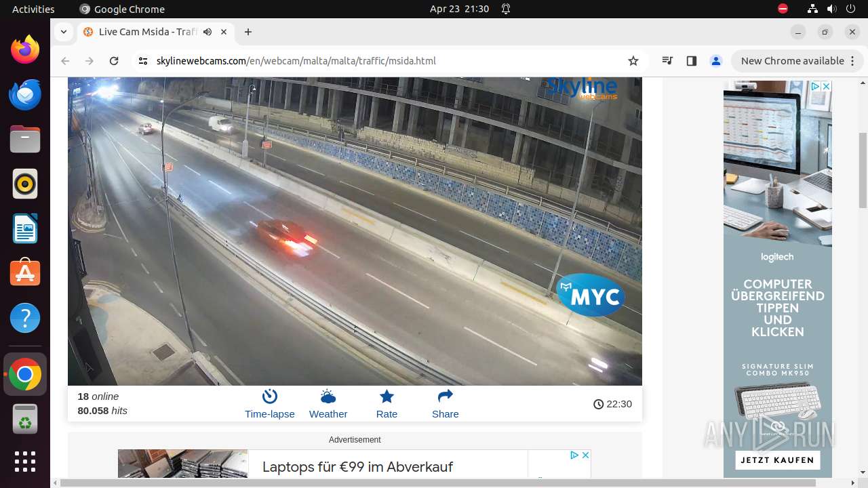Open AdChoices icon on bottom banner ad
The image size is (868, 488).
[x=574, y=455]
